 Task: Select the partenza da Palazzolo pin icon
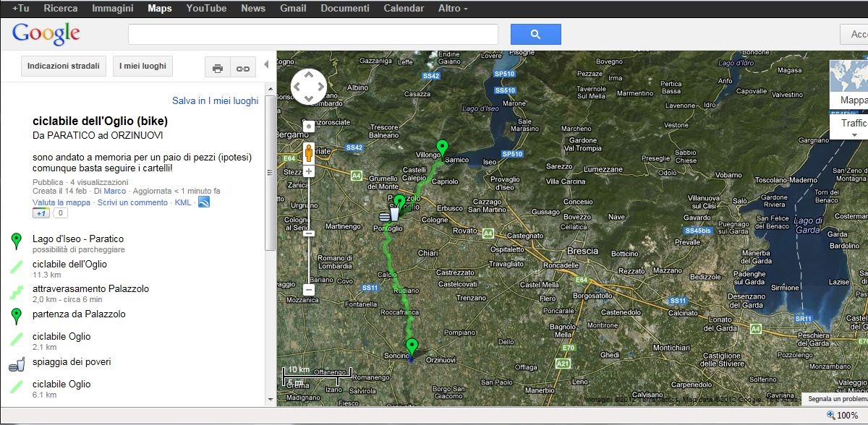16,317
